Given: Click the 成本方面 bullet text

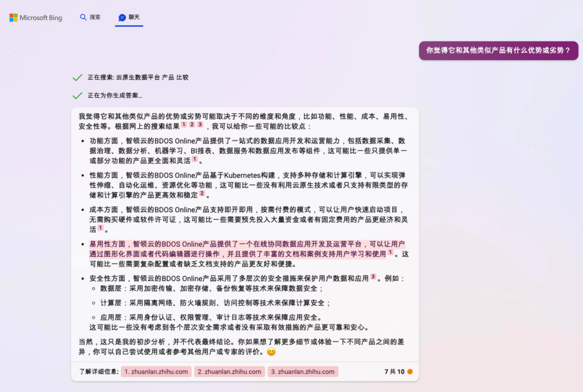Looking at the screenshot, I should coord(248,220).
